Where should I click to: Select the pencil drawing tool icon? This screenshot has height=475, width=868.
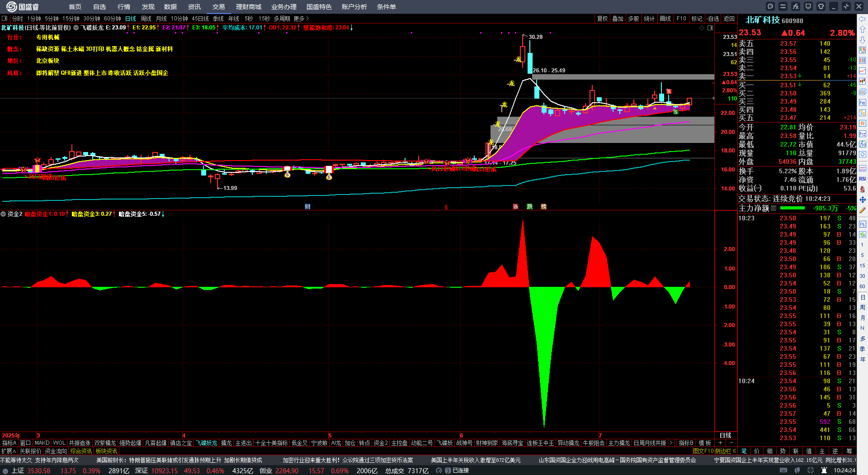tap(863, 210)
